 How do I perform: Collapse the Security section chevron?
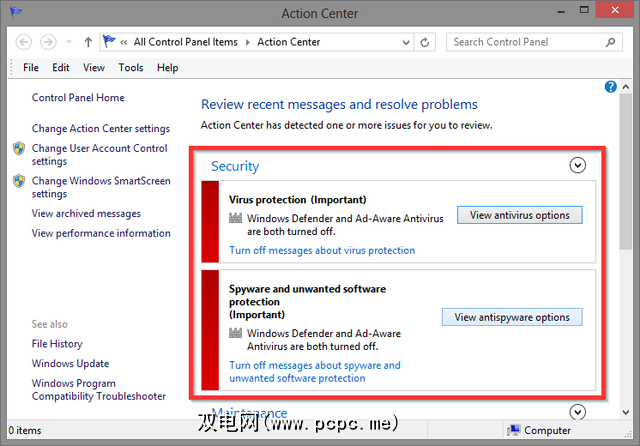(x=577, y=165)
